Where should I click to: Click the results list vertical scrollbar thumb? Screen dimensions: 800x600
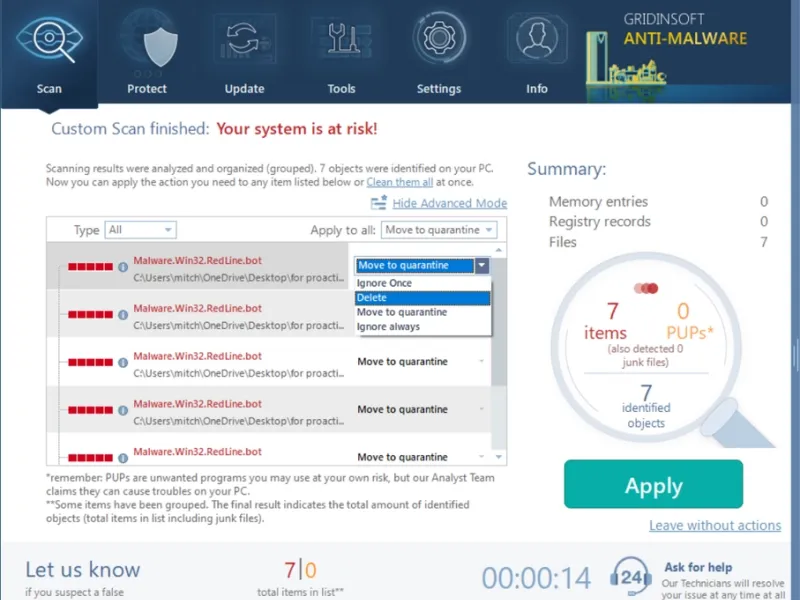498,321
